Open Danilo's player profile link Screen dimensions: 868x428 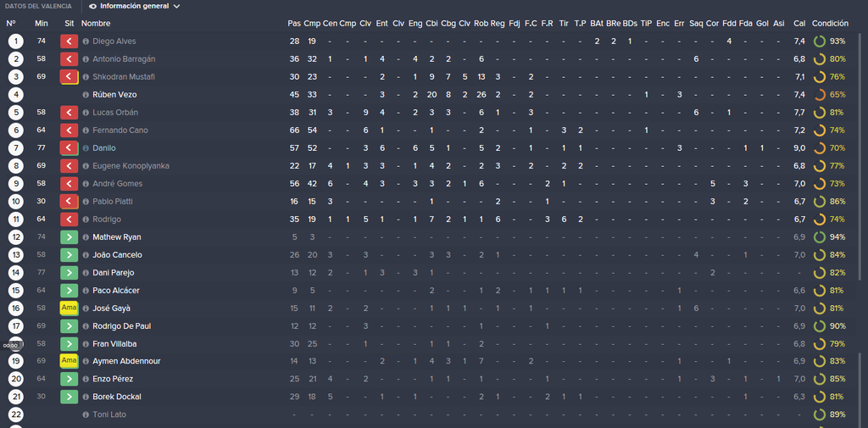click(x=104, y=147)
